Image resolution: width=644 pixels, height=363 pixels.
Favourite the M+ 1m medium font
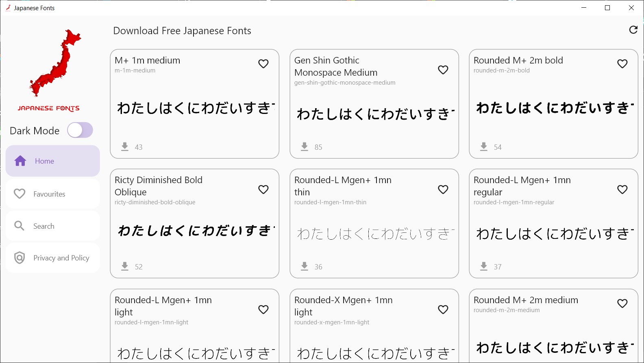pyautogui.click(x=263, y=63)
